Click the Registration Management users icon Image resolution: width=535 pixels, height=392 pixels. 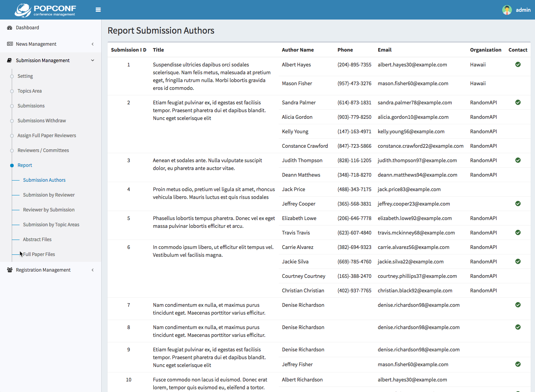[10, 270]
